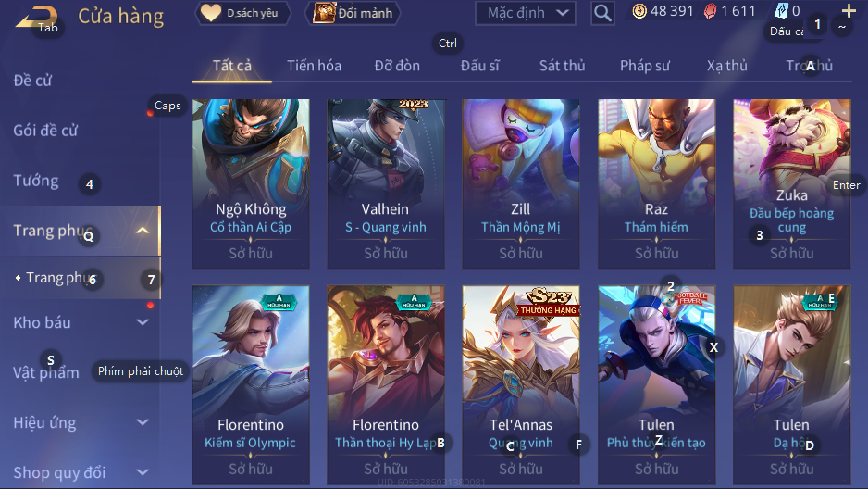Select Zill Thần Mộng Mị skin card
Viewport: 868px width, 489px height.
coord(521,184)
